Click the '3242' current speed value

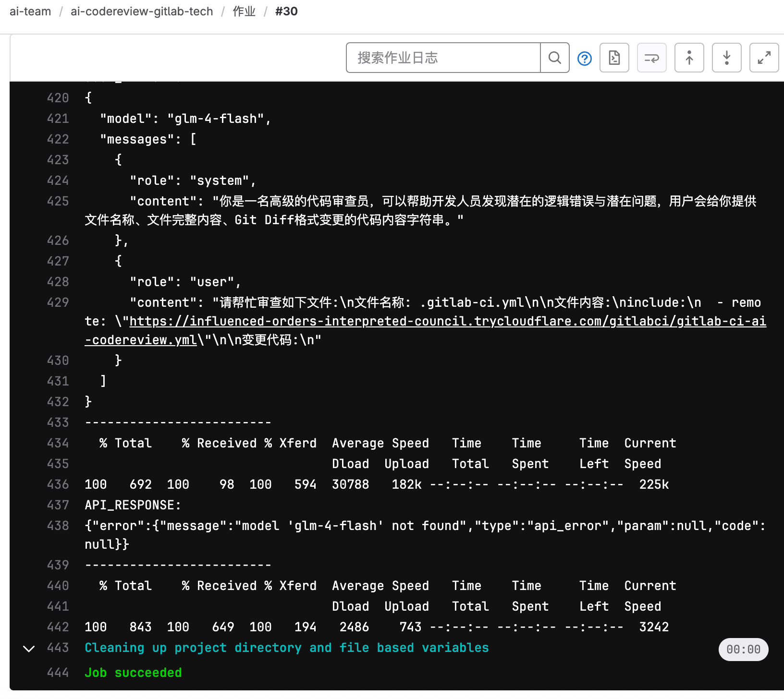654,627
